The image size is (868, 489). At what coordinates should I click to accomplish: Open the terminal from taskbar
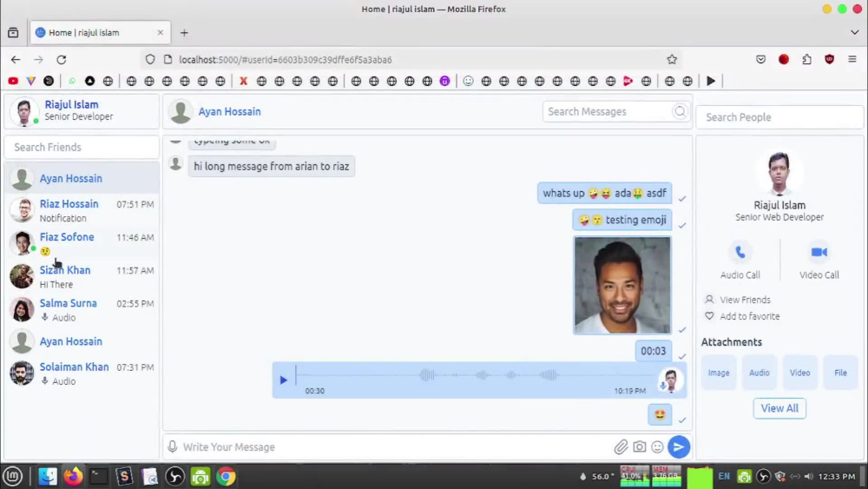[x=99, y=476]
